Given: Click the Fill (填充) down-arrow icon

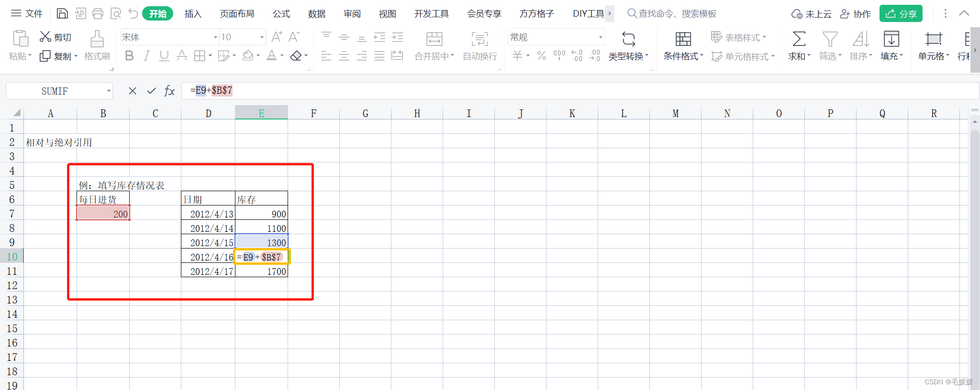Looking at the screenshot, I should pyautogui.click(x=891, y=39).
